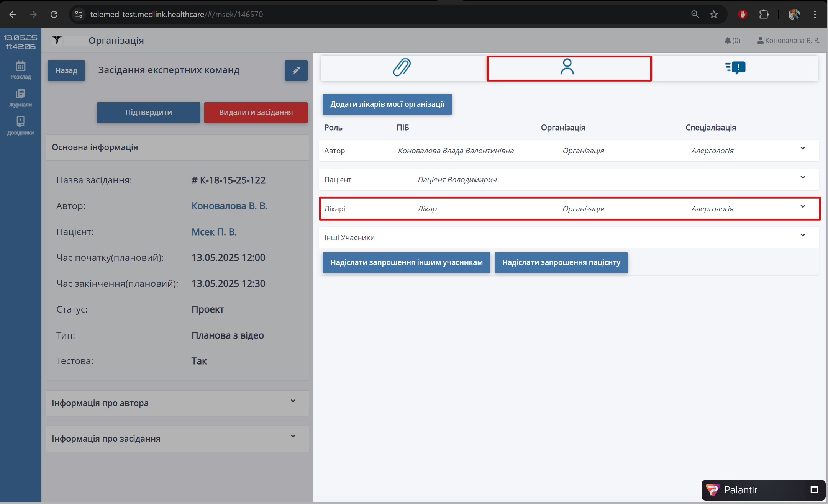Click the notification bell icon

pos(728,40)
